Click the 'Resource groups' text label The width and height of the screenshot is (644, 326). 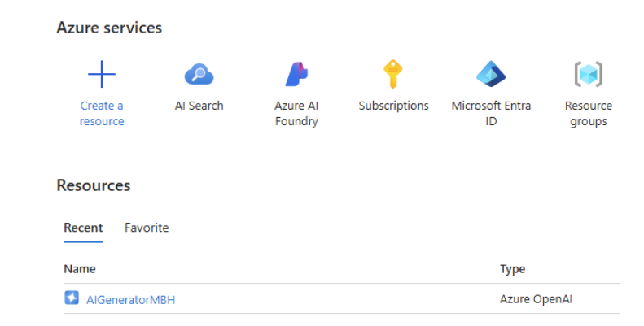588,114
